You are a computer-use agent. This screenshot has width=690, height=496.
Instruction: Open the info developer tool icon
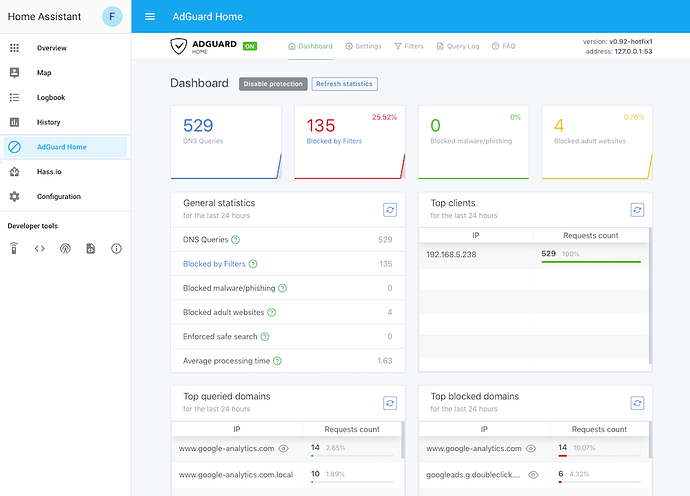(116, 249)
